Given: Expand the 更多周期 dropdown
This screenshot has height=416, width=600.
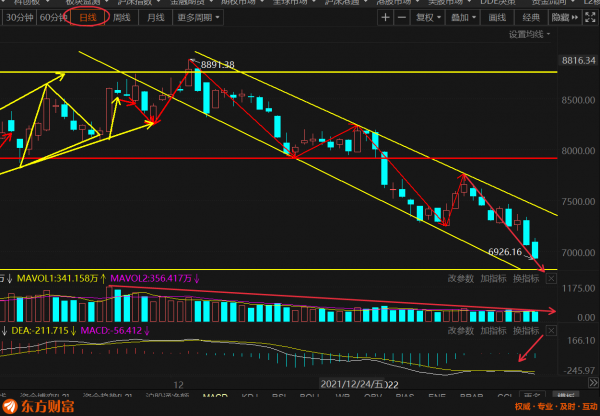Looking at the screenshot, I should (x=195, y=18).
